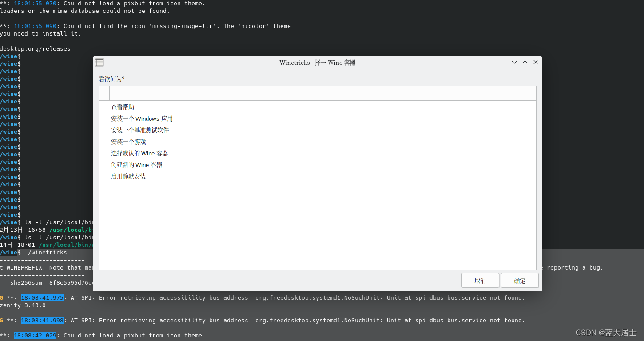This screenshot has width=644, height=341.
Task: Click 'zenity 3.43.0' line in the terminal
Action: pos(23,305)
